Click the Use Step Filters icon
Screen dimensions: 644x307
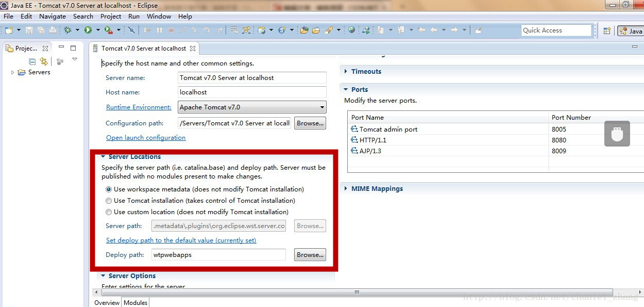tap(246, 30)
